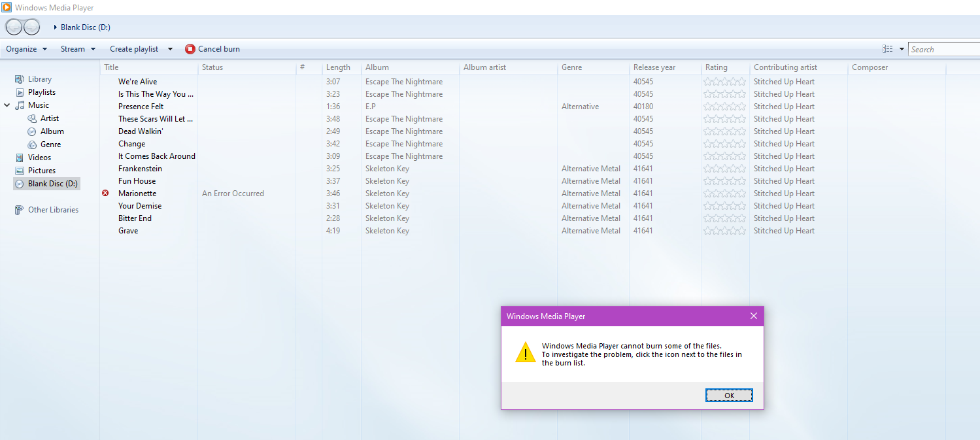The height and width of the screenshot is (440, 980).
Task: Select Artist under Music
Action: [50, 118]
